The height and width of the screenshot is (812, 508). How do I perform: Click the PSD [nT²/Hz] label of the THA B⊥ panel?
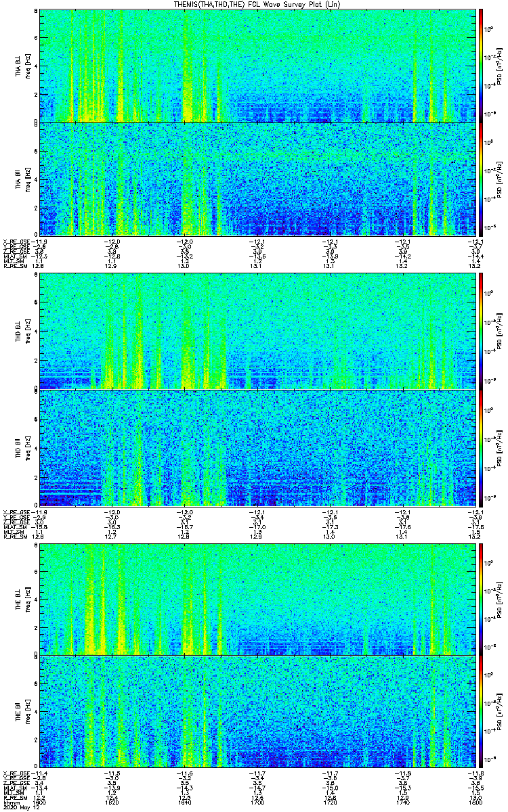(500, 66)
